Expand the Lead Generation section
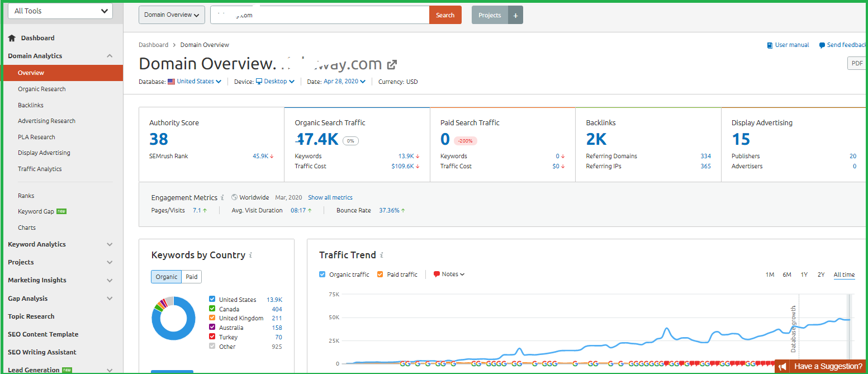The image size is (868, 374). [110, 370]
